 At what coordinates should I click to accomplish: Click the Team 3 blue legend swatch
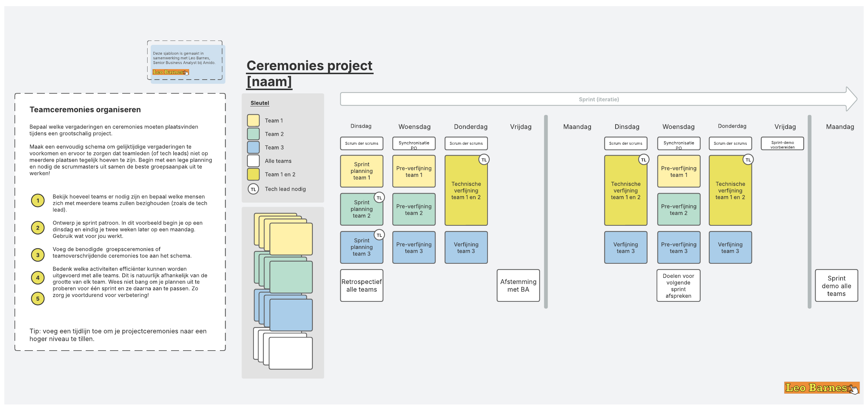pos(253,147)
